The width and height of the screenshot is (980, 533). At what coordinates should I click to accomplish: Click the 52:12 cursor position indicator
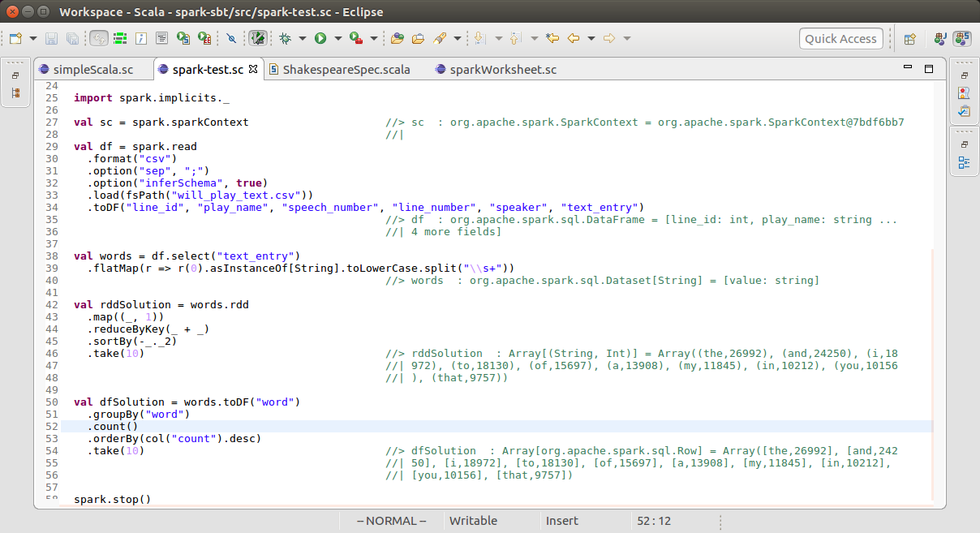[x=654, y=520]
